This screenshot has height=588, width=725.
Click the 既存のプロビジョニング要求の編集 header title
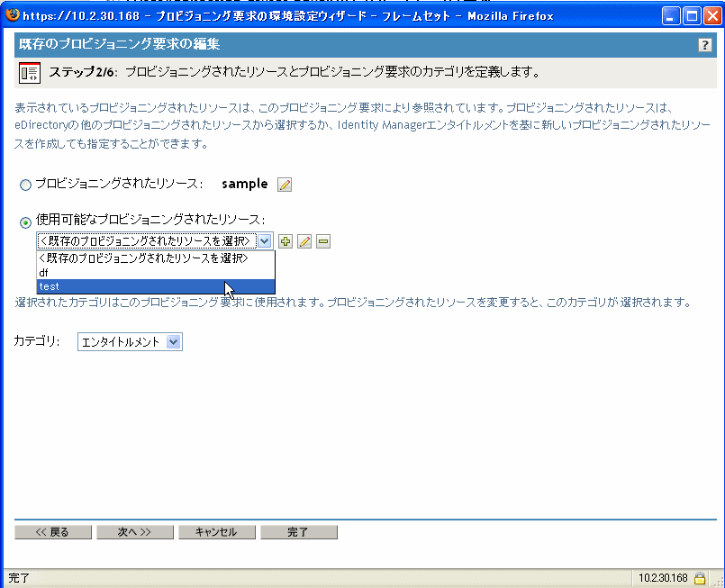click(119, 44)
